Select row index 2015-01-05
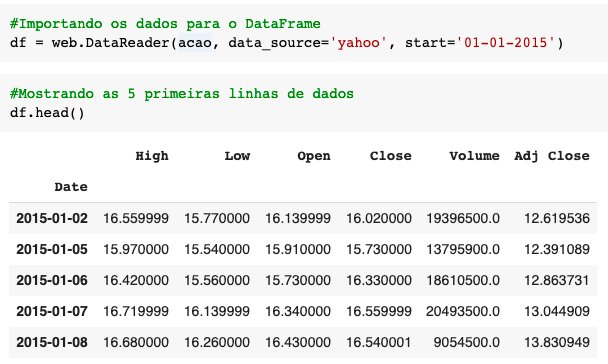 (52, 249)
